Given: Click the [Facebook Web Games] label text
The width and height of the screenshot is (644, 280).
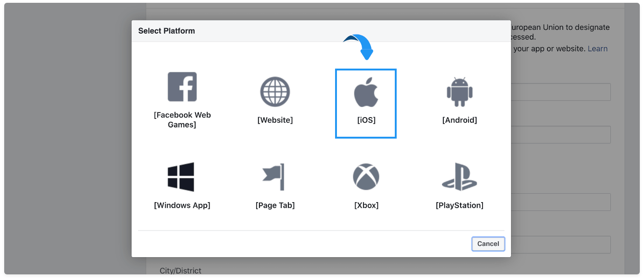Looking at the screenshot, I should (182, 120).
